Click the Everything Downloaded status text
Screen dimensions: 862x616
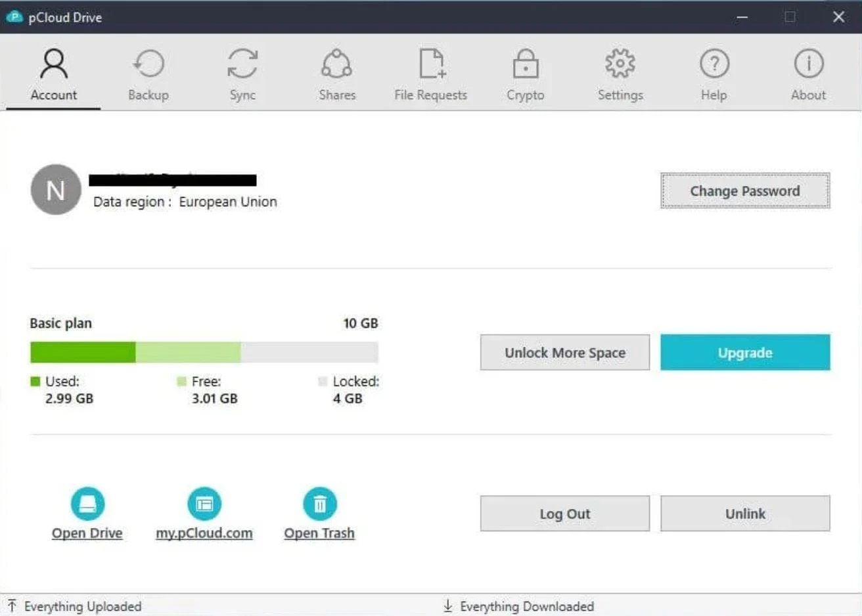[x=527, y=606]
